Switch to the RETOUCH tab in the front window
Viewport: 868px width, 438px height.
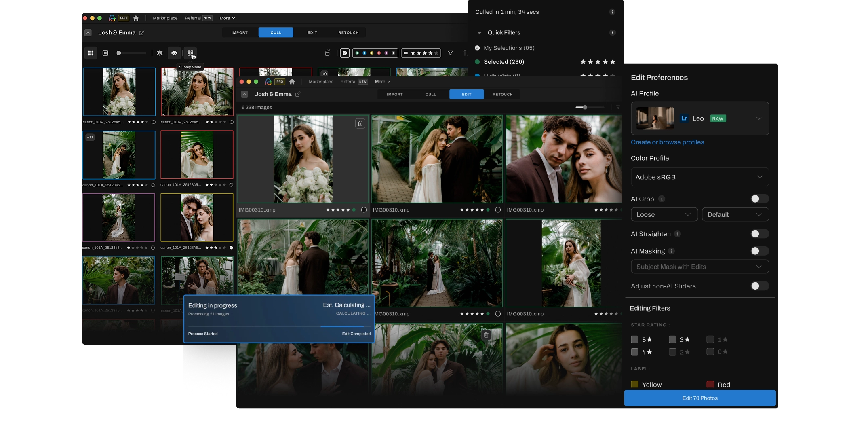pos(502,94)
